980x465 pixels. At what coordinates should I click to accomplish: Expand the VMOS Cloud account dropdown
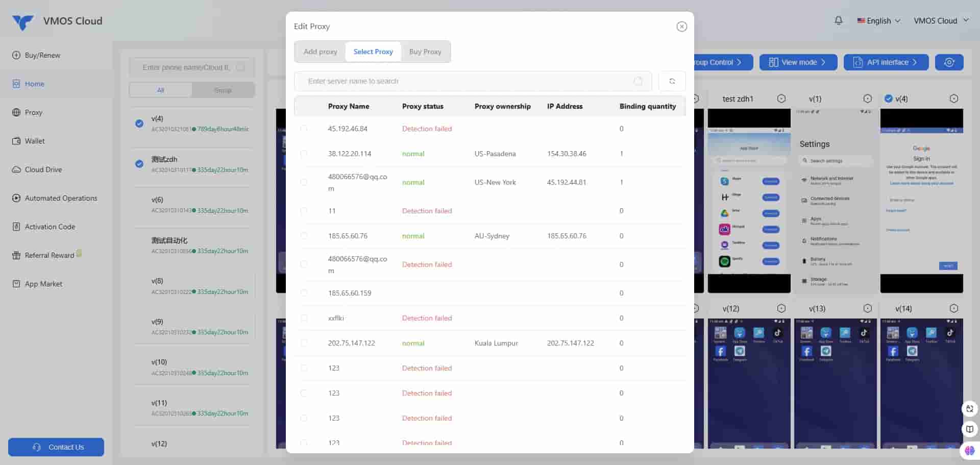(x=941, y=21)
